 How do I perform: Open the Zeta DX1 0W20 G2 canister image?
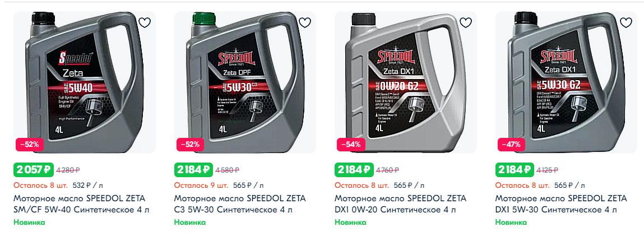(x=406, y=82)
